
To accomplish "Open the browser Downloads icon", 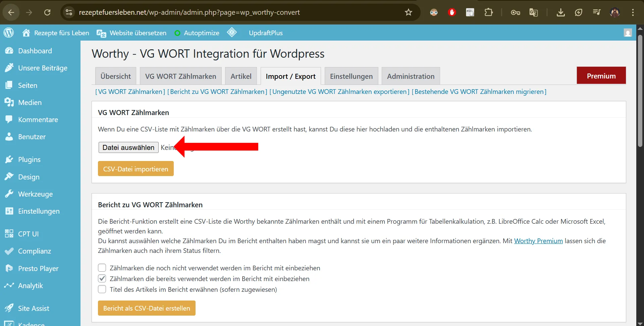I will pos(560,12).
